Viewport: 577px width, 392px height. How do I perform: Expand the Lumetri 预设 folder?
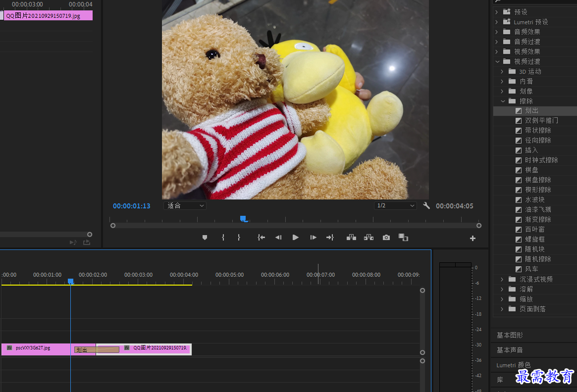[x=496, y=22]
